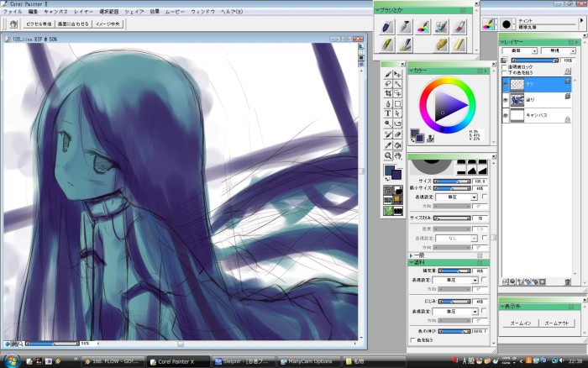Image resolution: width=588 pixels, height=368 pixels.
Task: Enable the 下の色を拾う checkbox
Action: (x=505, y=74)
